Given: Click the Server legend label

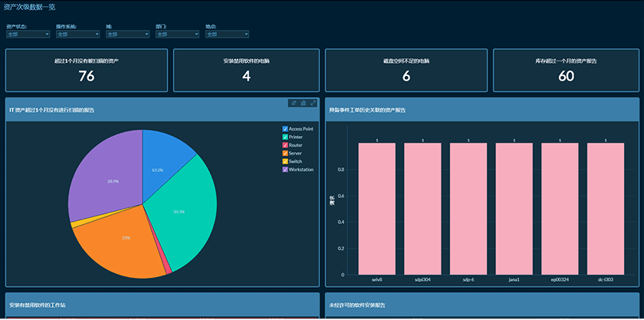Looking at the screenshot, I should (295, 153).
